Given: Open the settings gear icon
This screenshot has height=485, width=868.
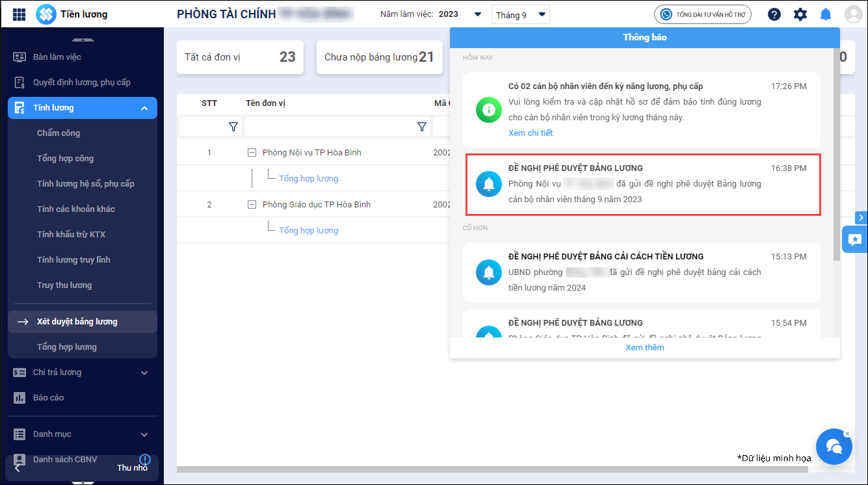Looking at the screenshot, I should click(x=800, y=14).
